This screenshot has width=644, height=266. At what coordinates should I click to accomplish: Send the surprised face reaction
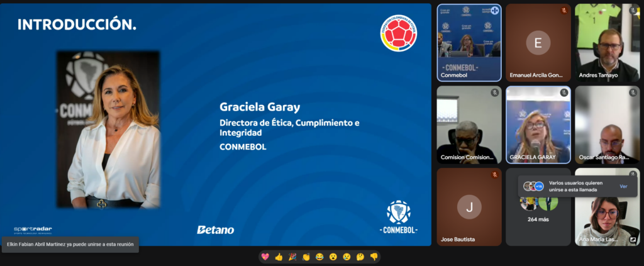[x=333, y=257]
